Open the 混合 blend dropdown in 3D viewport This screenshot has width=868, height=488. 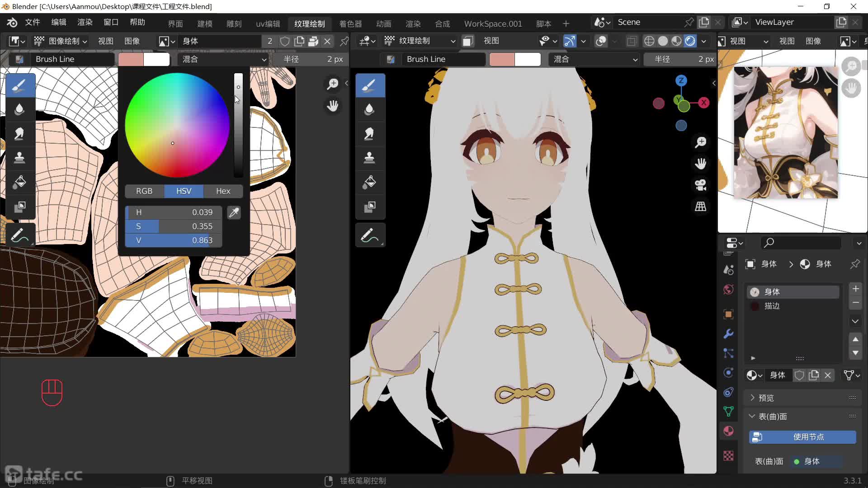click(595, 59)
